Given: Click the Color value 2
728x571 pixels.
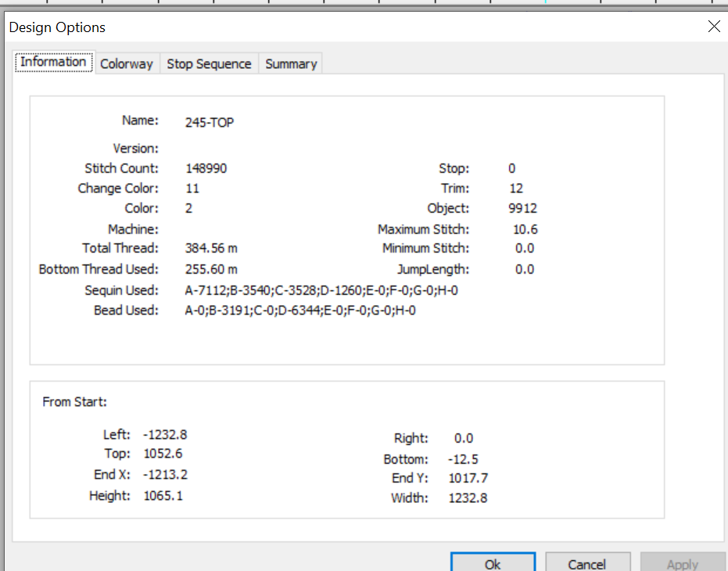Looking at the screenshot, I should [188, 208].
